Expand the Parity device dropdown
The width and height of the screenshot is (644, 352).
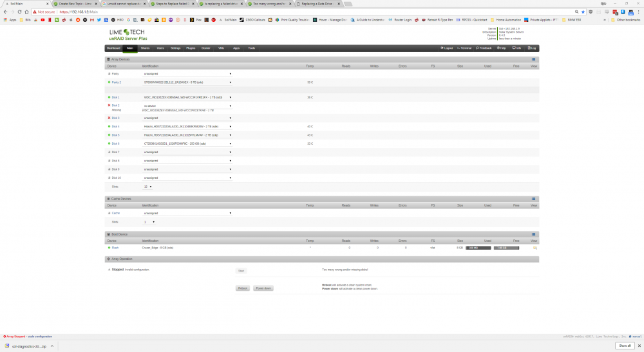(x=187, y=74)
